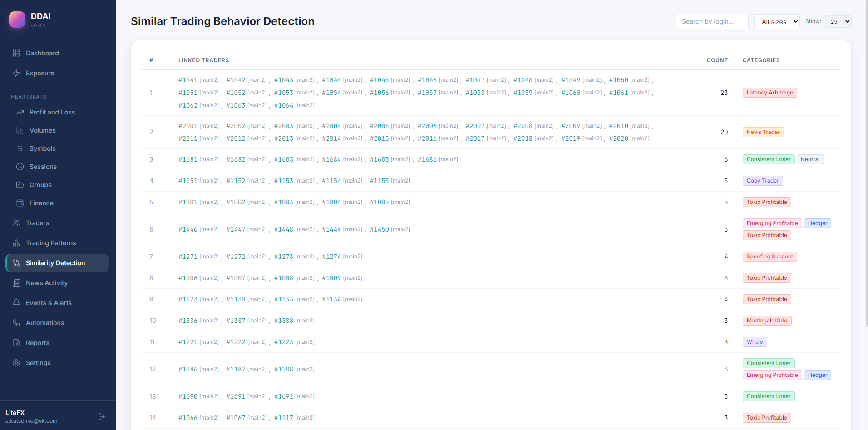Open trader #1041 link
Viewport: 868px width, 430px height.
coord(187,80)
